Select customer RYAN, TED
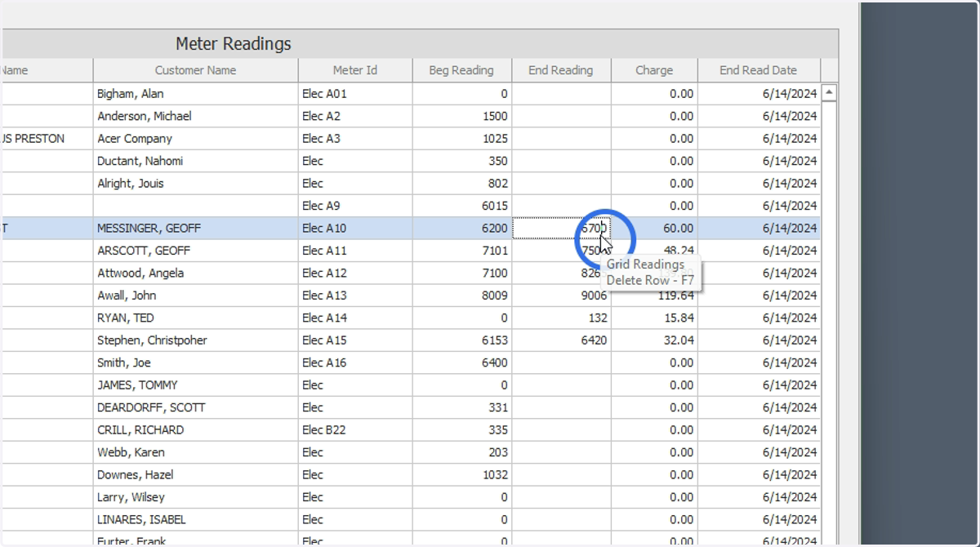The height and width of the screenshot is (547, 980). click(x=126, y=318)
